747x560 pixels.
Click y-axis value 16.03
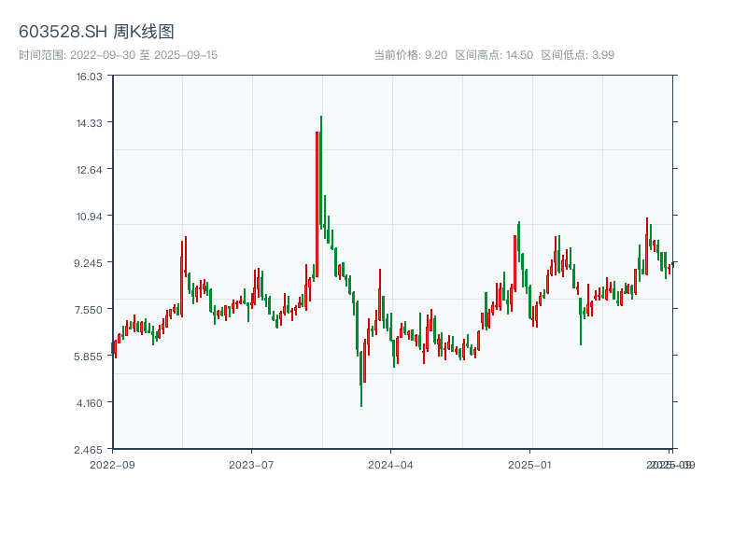[89, 77]
